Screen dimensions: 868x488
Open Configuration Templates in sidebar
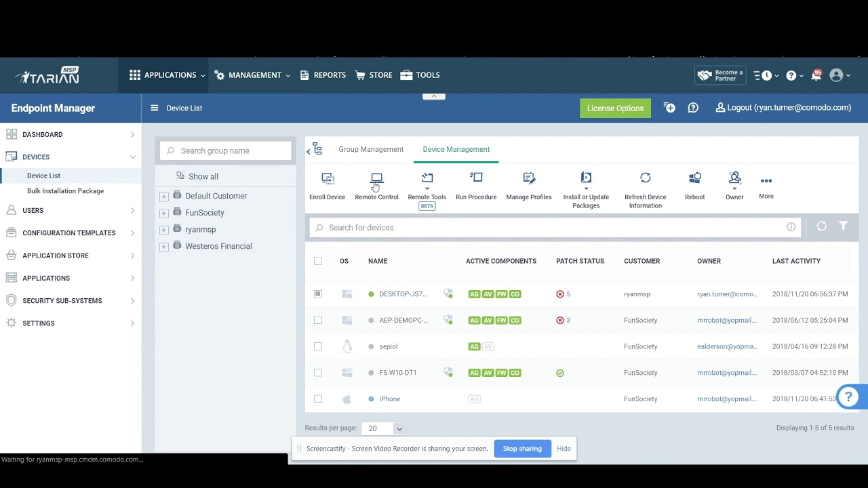pyautogui.click(x=71, y=233)
